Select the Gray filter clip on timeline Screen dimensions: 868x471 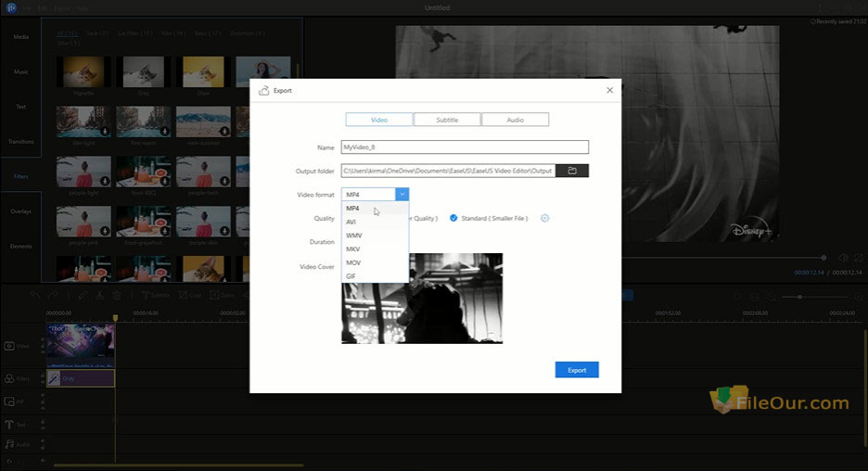(x=81, y=378)
